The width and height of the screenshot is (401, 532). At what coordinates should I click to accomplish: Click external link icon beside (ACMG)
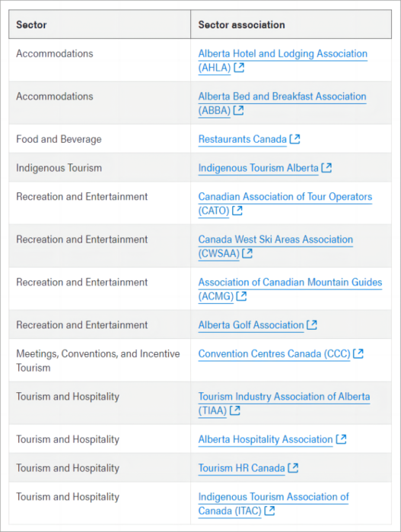tap(241, 296)
